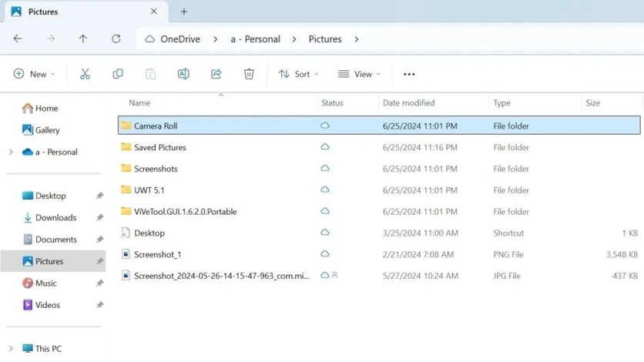Select This PC in navigation pane
Image resolution: width=644 pixels, height=362 pixels.
pyautogui.click(x=42, y=348)
